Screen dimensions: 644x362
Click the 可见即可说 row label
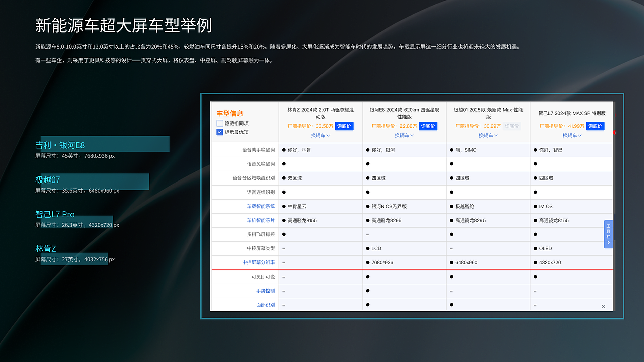pos(263,277)
